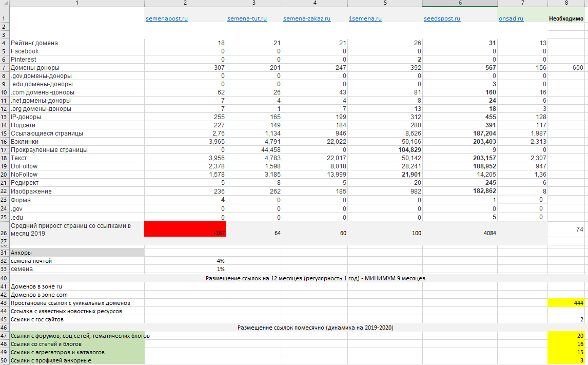Select the 'Бэклинки' row label
Screen dimensions: 588x365
pyautogui.click(x=25, y=141)
